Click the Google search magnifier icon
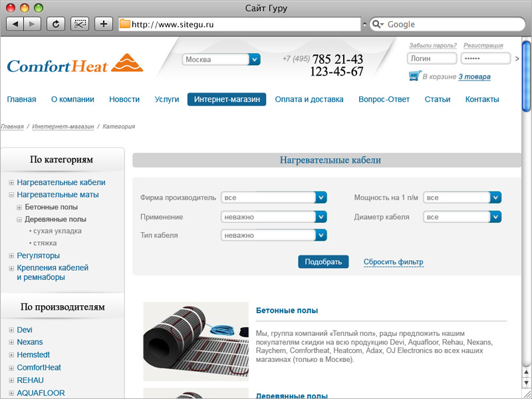Viewport: 532px width, 399px height. pos(376,24)
